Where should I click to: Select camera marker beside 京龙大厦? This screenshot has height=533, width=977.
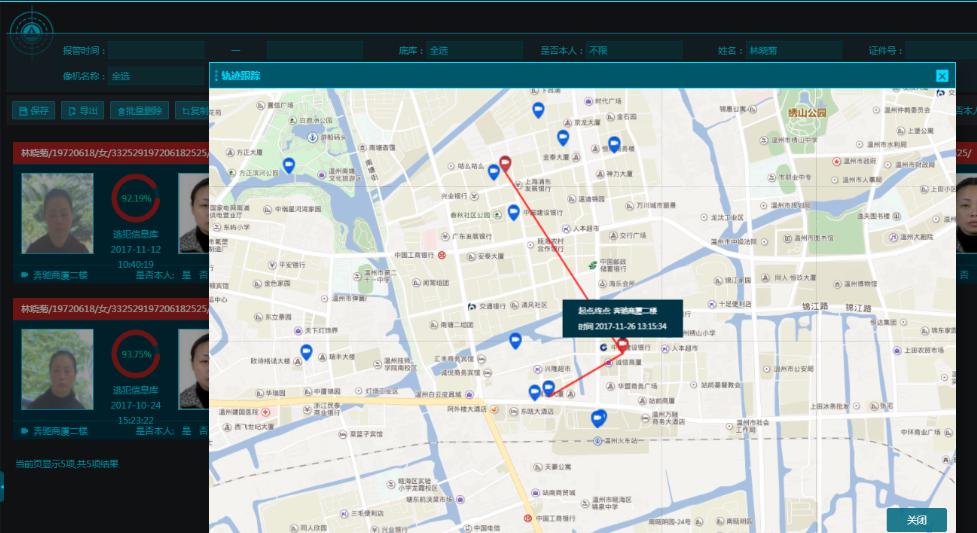[x=563, y=138]
